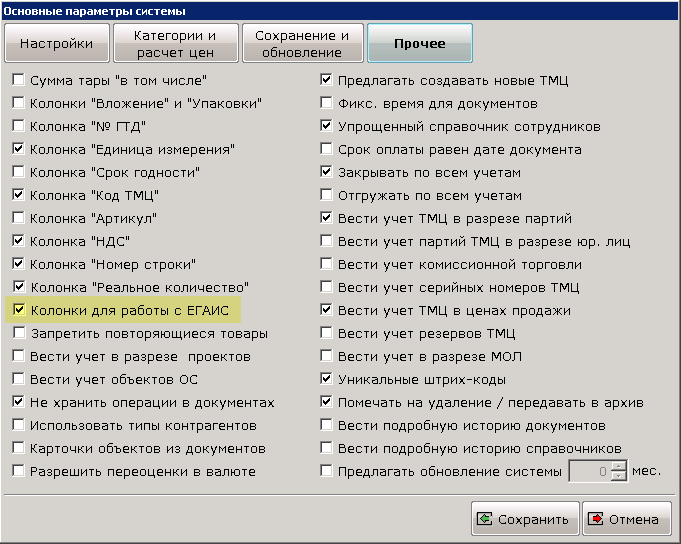
Task: Enable Сумма тары "в том числе" checkbox
Action: pyautogui.click(x=18, y=80)
